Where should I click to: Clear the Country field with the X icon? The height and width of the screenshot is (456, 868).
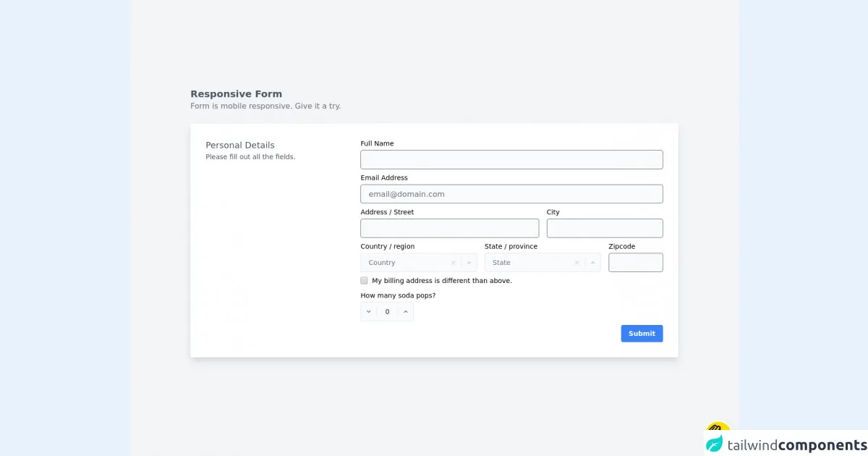(x=454, y=263)
